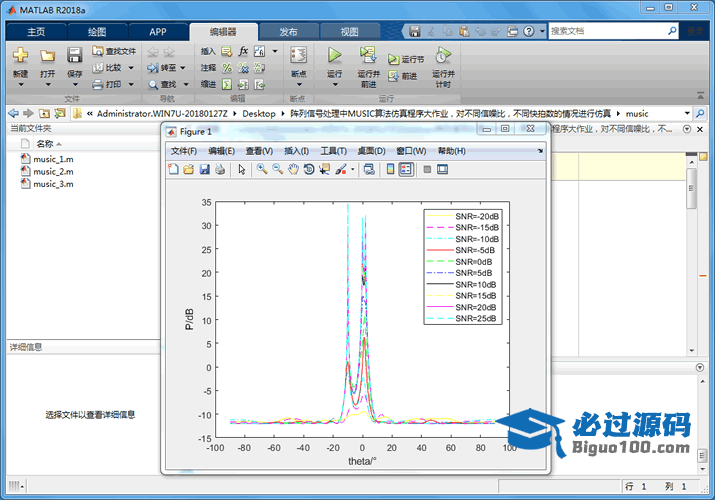Save the figure using the floppy disk icon
This screenshot has width=715, height=500.
(x=205, y=170)
